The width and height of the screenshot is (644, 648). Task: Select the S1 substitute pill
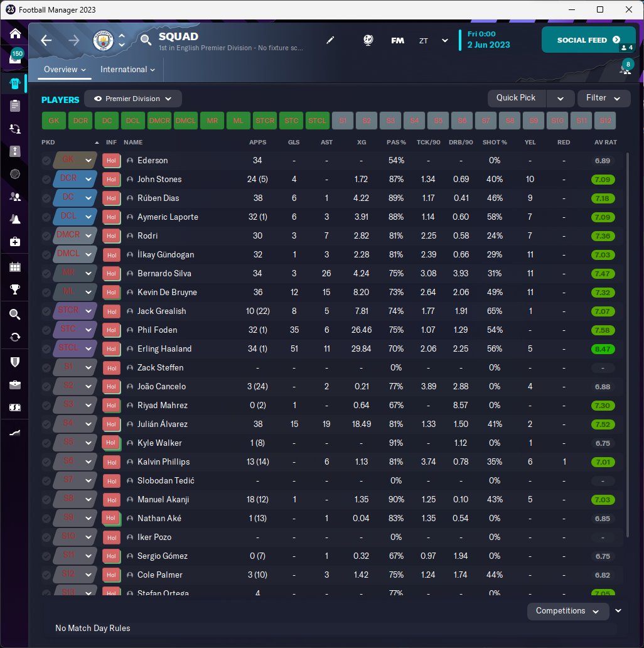pyautogui.click(x=343, y=121)
